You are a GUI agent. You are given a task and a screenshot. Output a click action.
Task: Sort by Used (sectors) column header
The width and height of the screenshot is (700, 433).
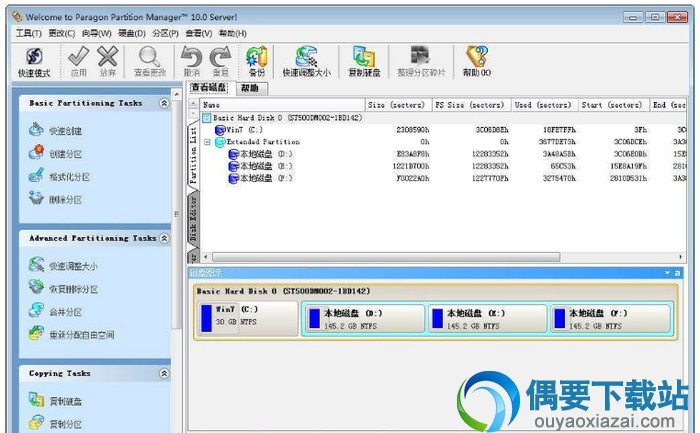tap(545, 105)
